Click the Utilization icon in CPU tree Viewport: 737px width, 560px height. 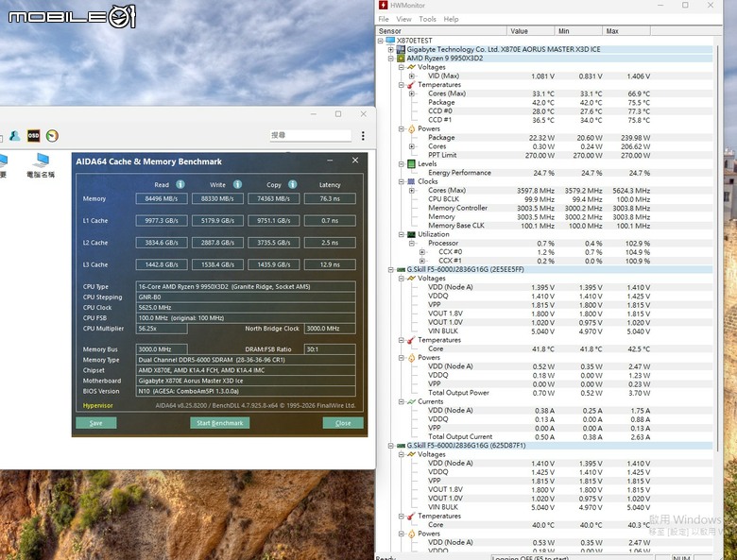click(411, 234)
